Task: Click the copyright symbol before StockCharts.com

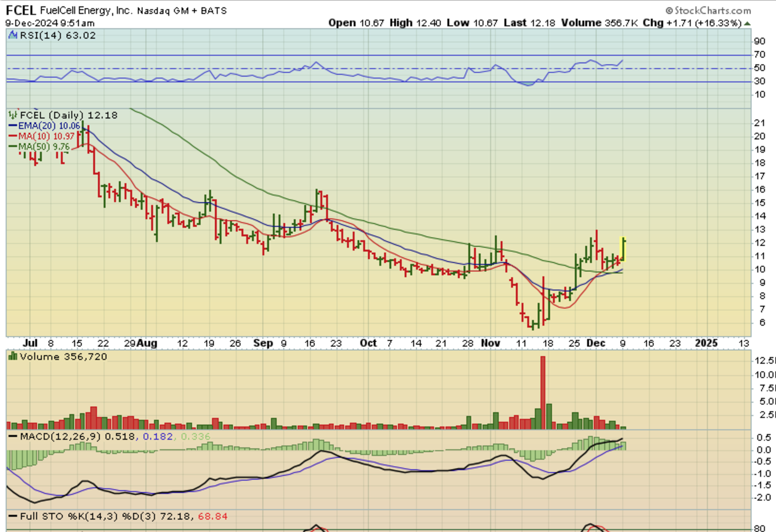Action: 669,10
